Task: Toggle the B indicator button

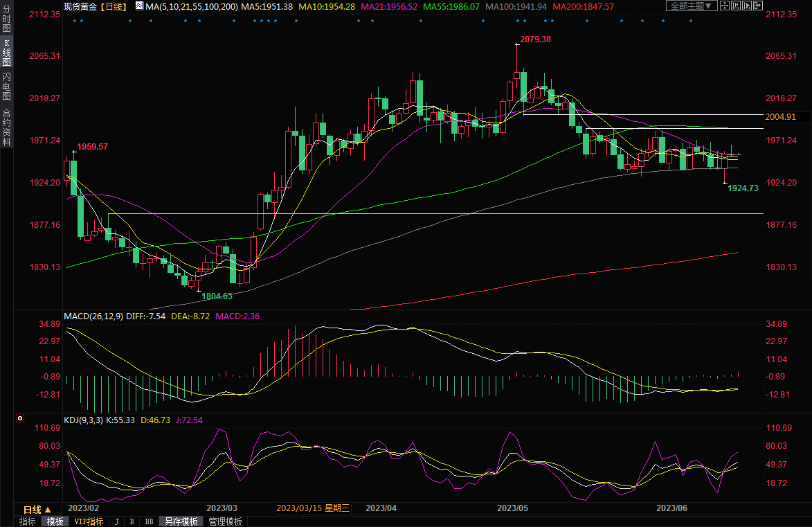Action: click(x=132, y=521)
